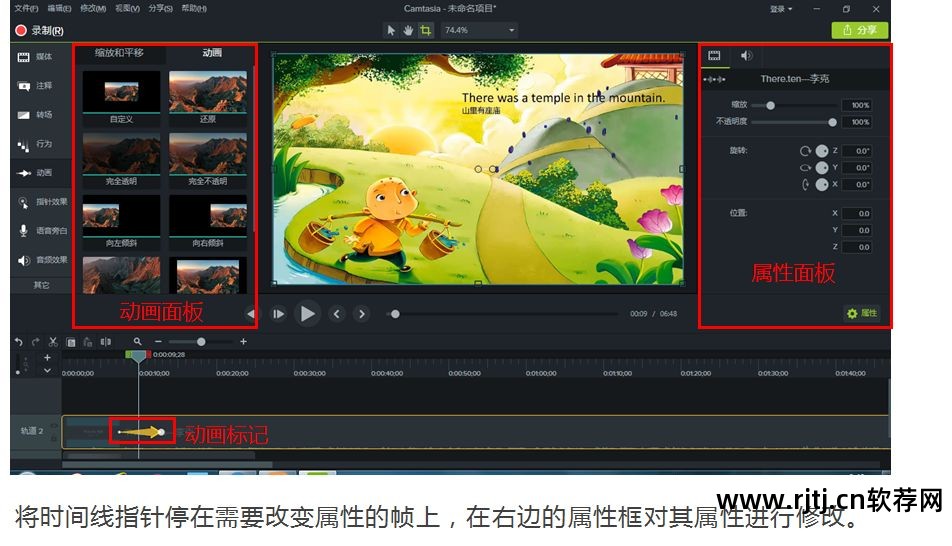
Task: Click the preview playback scrubber handle
Action: point(395,314)
